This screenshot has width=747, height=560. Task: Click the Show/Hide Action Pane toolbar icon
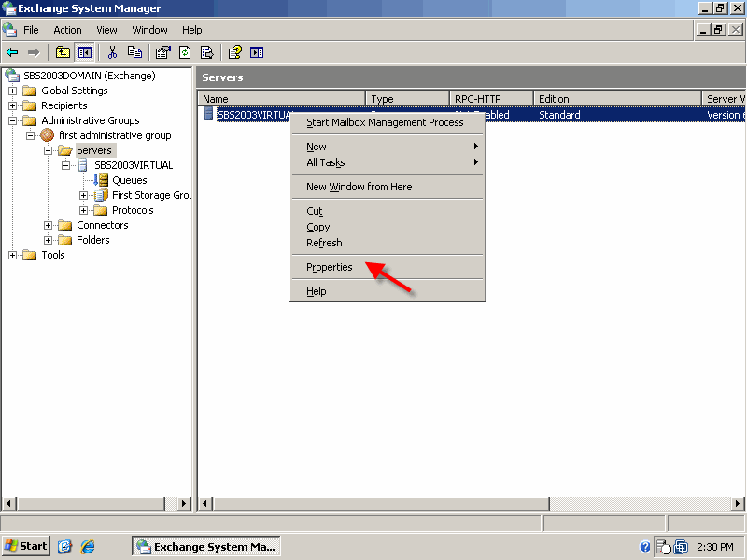257,52
